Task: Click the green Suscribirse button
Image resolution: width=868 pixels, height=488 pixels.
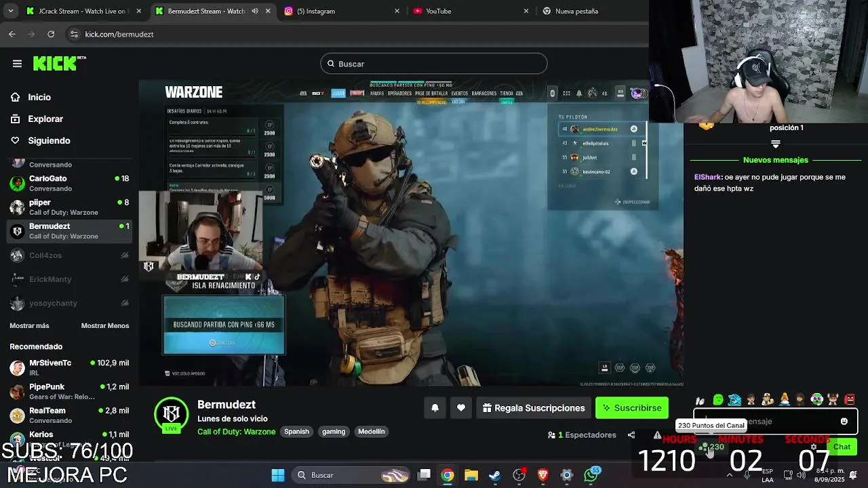Action: tap(631, 407)
